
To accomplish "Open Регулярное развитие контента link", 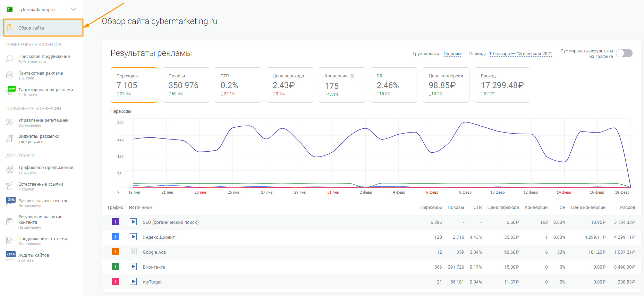I will click(40, 220).
